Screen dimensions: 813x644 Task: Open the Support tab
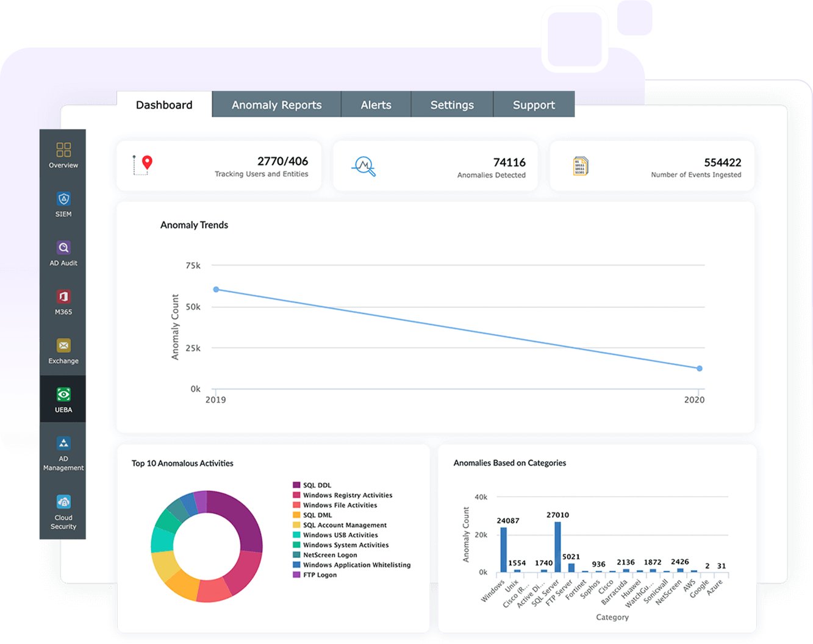(x=534, y=105)
